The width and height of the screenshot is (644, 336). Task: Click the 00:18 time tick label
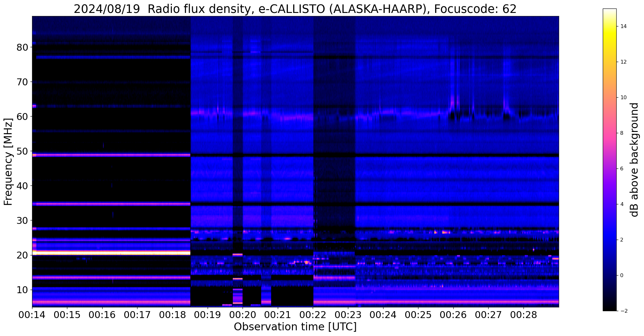(172, 315)
